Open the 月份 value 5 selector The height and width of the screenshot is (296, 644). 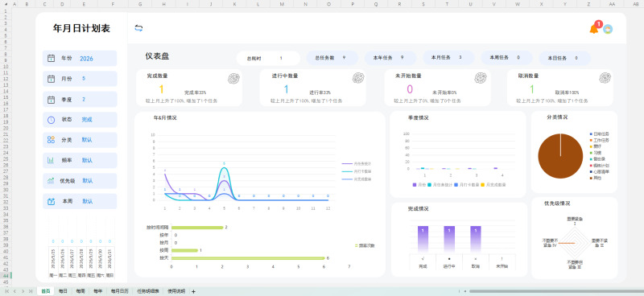click(84, 78)
